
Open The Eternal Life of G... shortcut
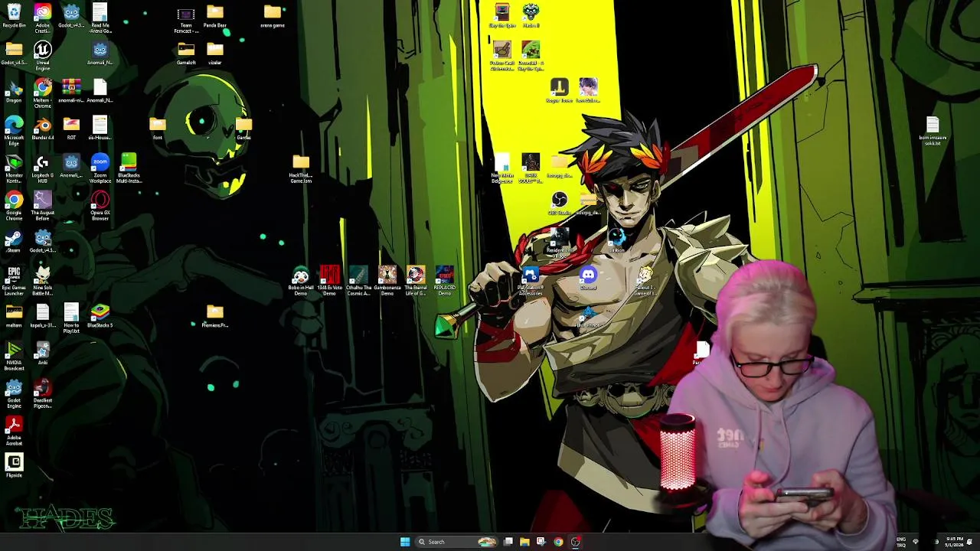(416, 281)
